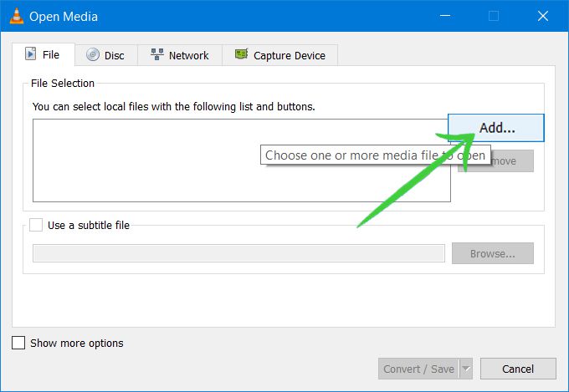Click the VLC cone icon in title bar

[x=16, y=16]
